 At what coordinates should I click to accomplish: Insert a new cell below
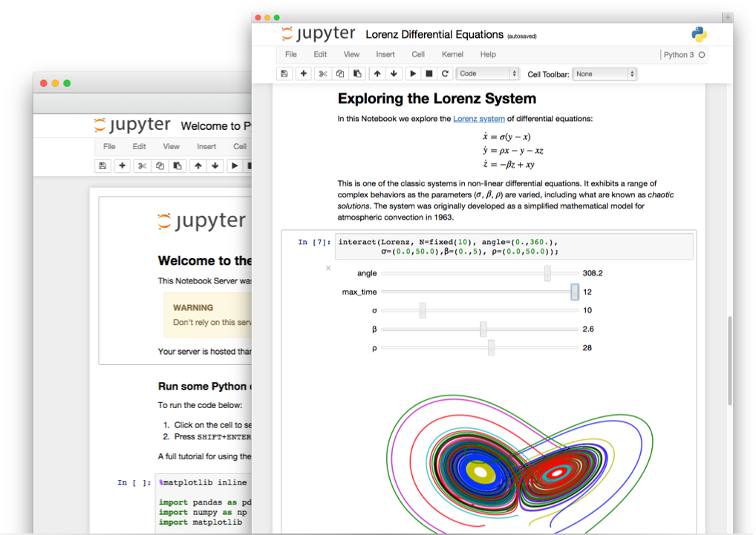(303, 73)
